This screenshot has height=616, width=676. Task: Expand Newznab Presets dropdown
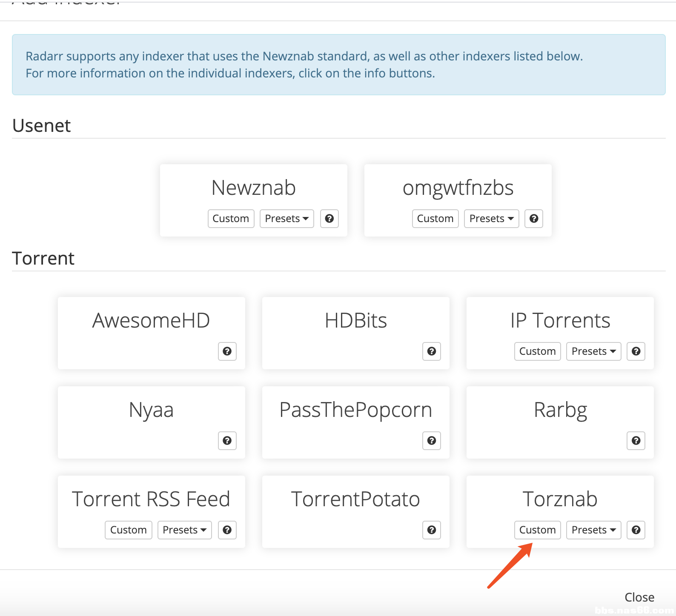pos(287,219)
